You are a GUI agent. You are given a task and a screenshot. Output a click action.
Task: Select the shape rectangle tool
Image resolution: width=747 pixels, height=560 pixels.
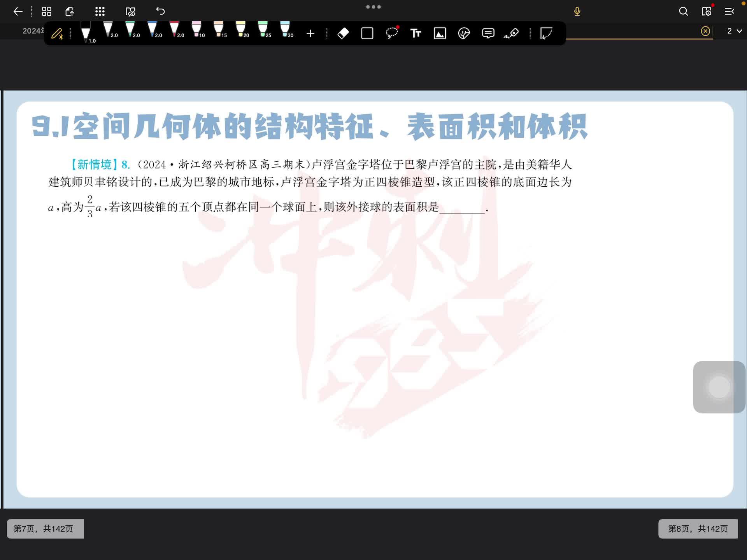click(x=367, y=33)
